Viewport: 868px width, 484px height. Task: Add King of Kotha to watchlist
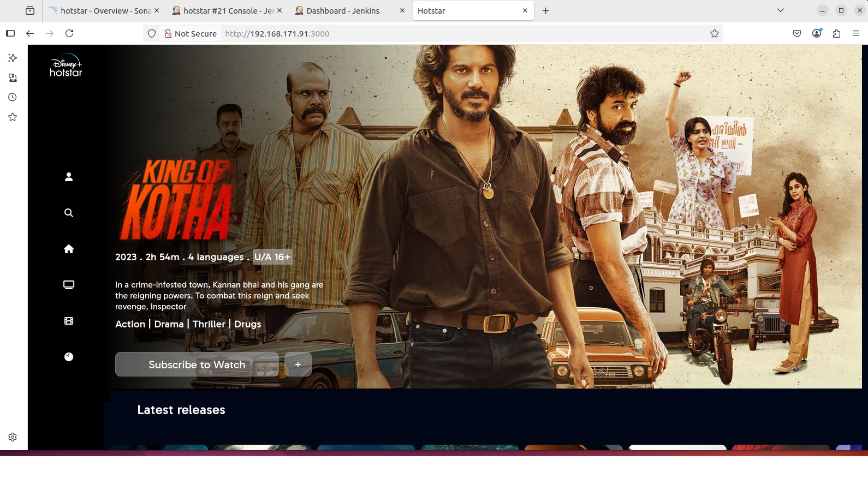click(x=298, y=364)
